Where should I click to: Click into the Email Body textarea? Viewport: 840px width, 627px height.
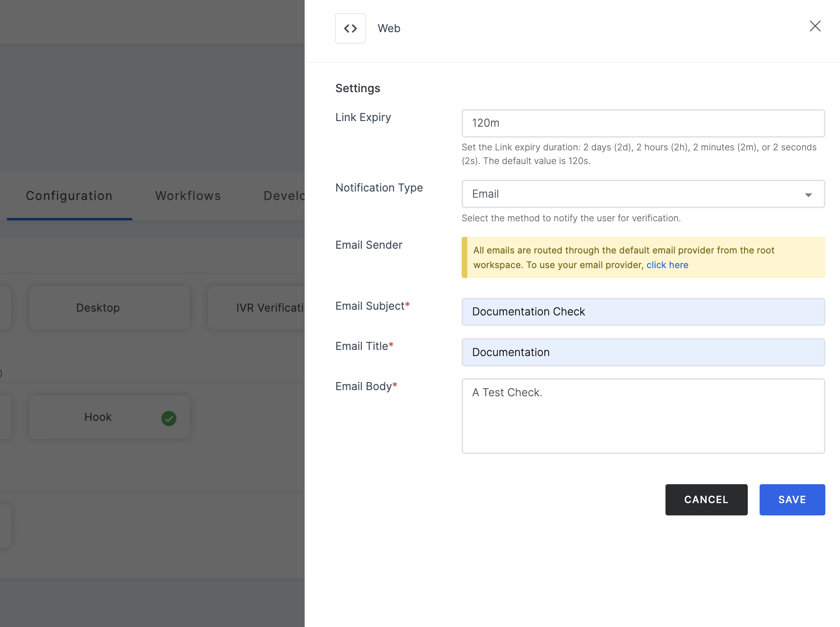[x=643, y=416]
